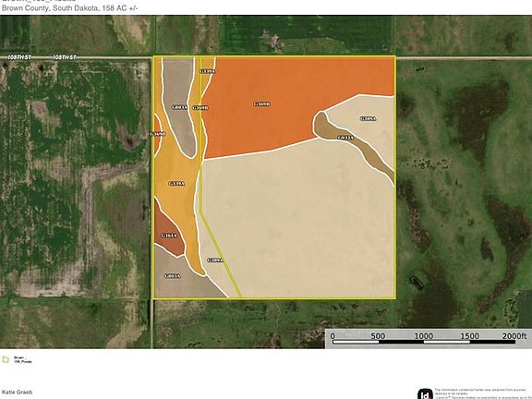Click the Land id logo icon

[425, 393]
